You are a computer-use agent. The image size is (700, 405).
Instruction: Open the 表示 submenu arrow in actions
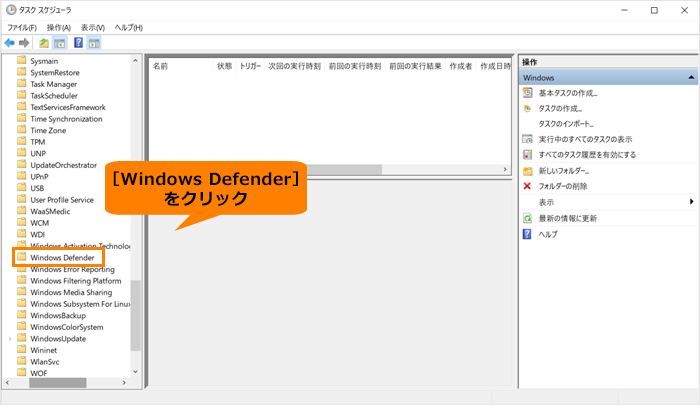pyautogui.click(x=692, y=202)
